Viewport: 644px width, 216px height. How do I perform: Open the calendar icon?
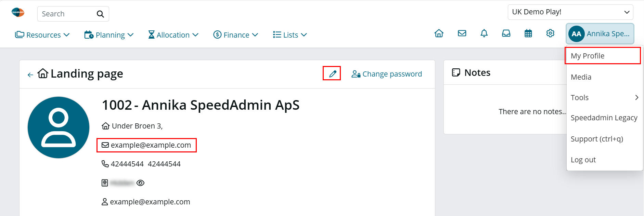(528, 33)
